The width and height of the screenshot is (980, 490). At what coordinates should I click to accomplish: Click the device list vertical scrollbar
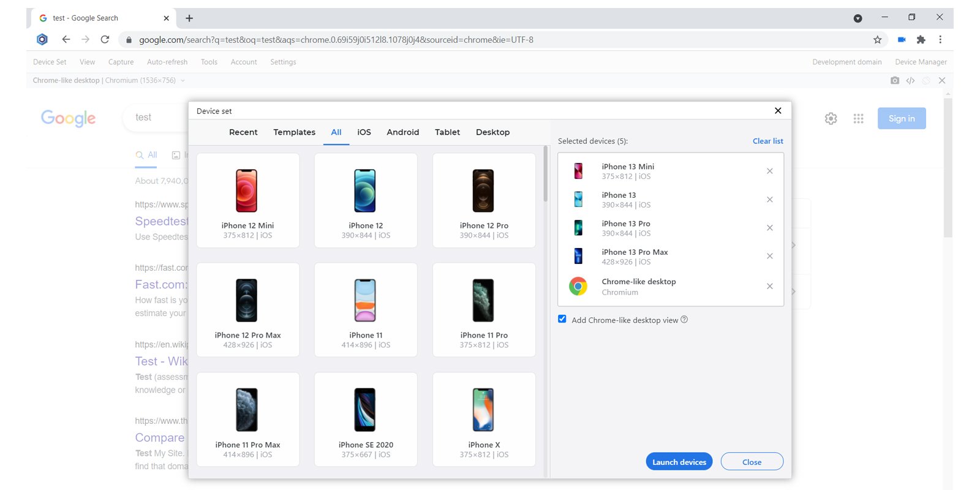click(545, 175)
